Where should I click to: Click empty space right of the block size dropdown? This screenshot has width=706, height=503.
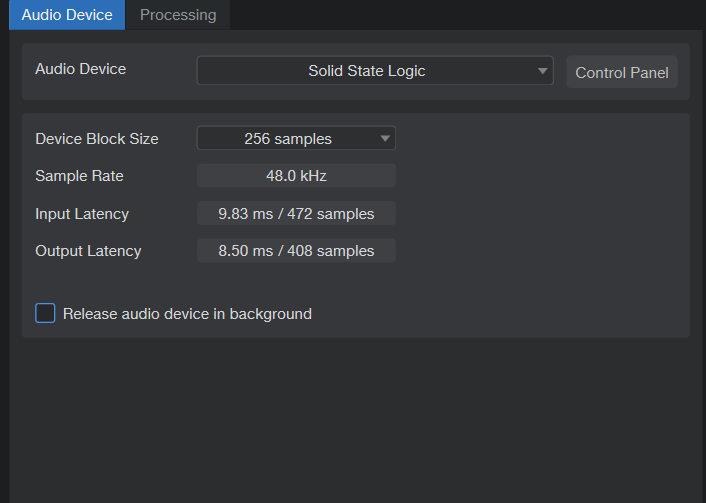click(x=540, y=139)
